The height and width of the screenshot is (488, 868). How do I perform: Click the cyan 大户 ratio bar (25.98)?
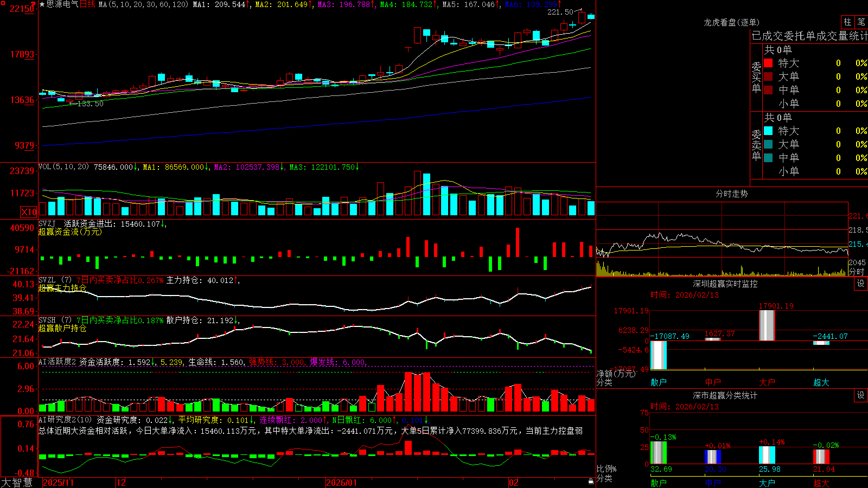click(x=767, y=455)
